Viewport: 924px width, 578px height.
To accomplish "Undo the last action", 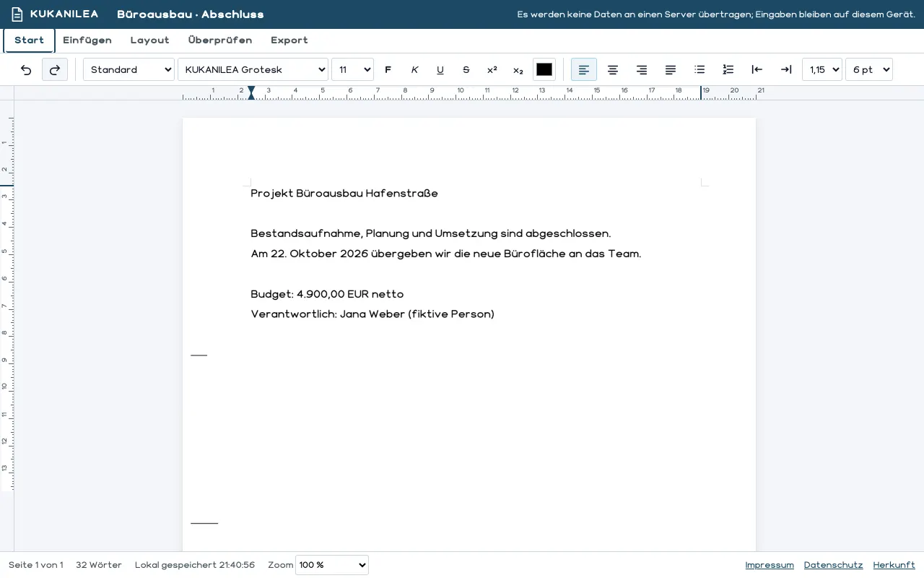I will coord(26,69).
